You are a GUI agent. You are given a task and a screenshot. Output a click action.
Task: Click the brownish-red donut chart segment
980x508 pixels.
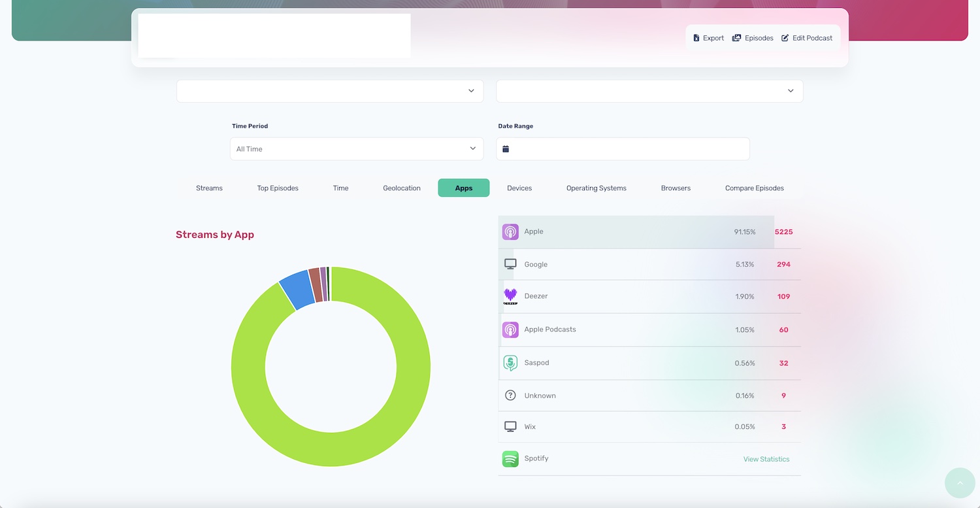[x=316, y=285]
